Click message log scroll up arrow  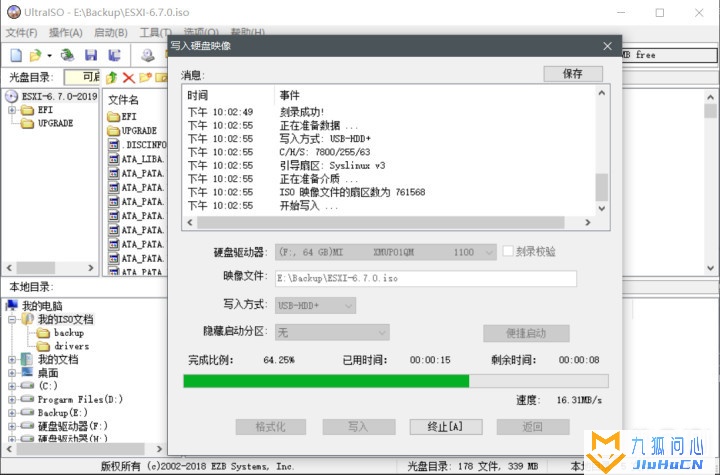click(602, 93)
